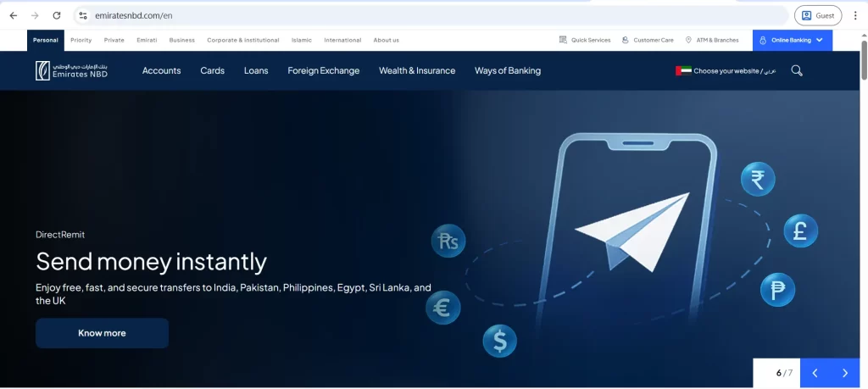
Task: Click the page vertical scrollbar thumb
Action: 864,59
